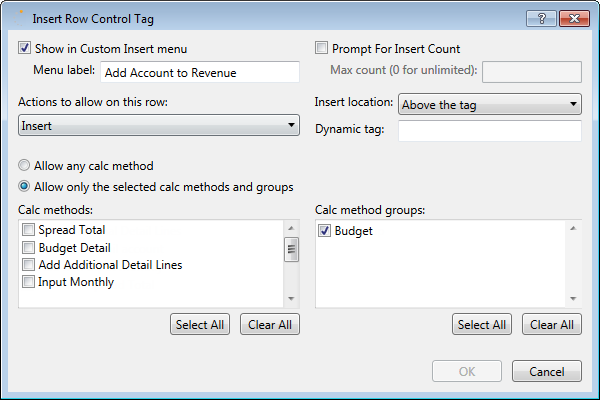Screen dimensions: 600x400
Task: Click Calc method groups scroll up arrow
Action: click(x=573, y=229)
